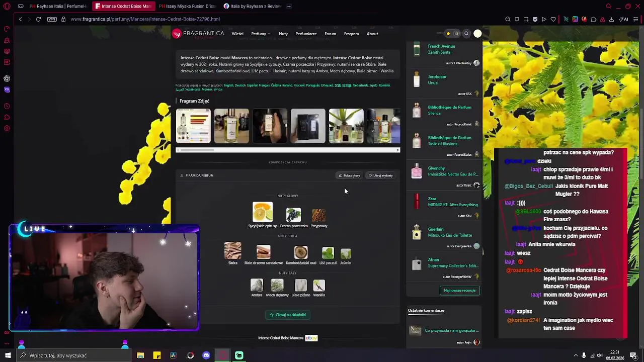Open the Fragram menu item
The height and width of the screenshot is (362, 644).
(351, 34)
